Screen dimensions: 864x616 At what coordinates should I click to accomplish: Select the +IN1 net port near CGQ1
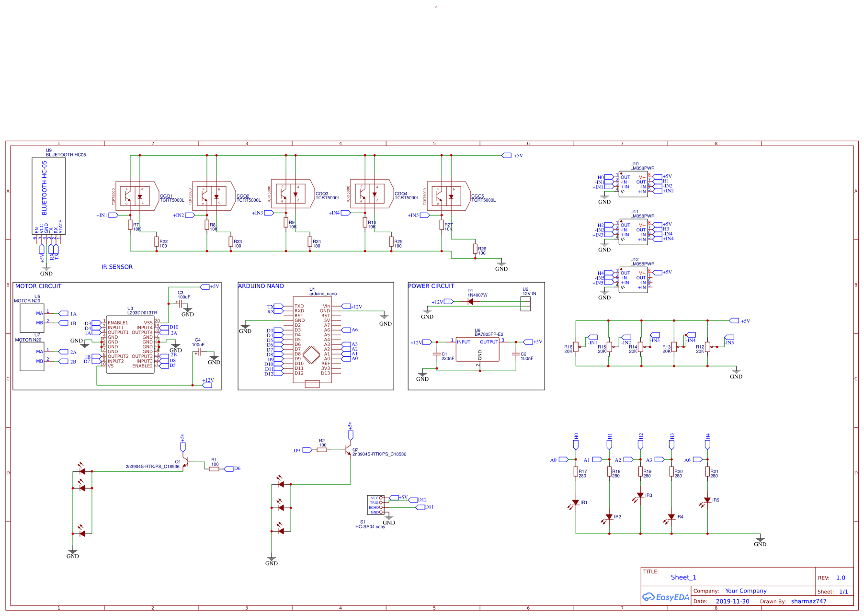pyautogui.click(x=113, y=215)
